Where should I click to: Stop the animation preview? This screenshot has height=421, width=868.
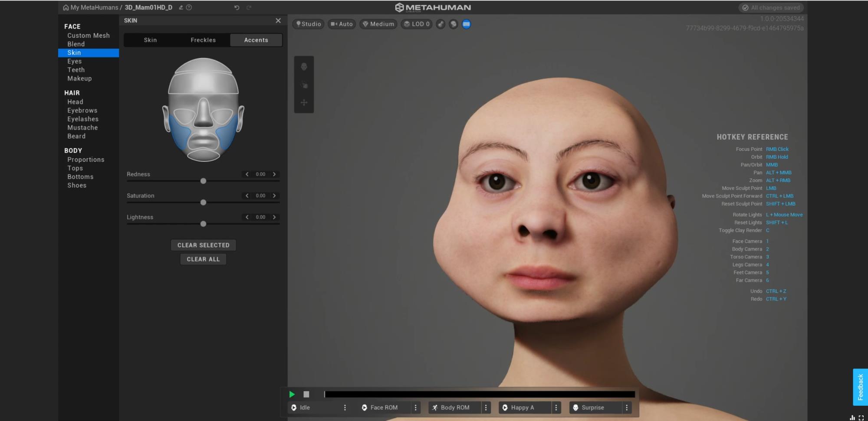306,394
